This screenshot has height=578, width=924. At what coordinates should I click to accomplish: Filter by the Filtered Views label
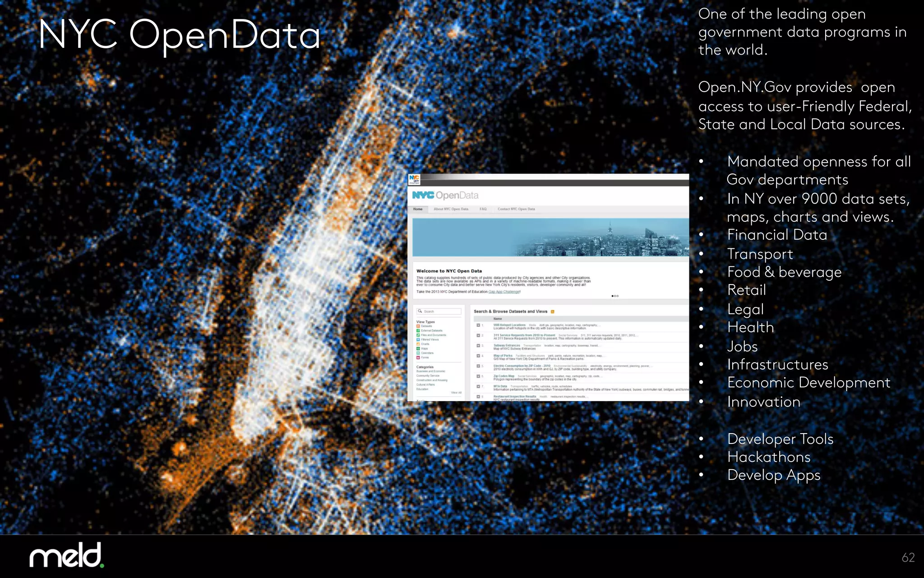pos(430,340)
